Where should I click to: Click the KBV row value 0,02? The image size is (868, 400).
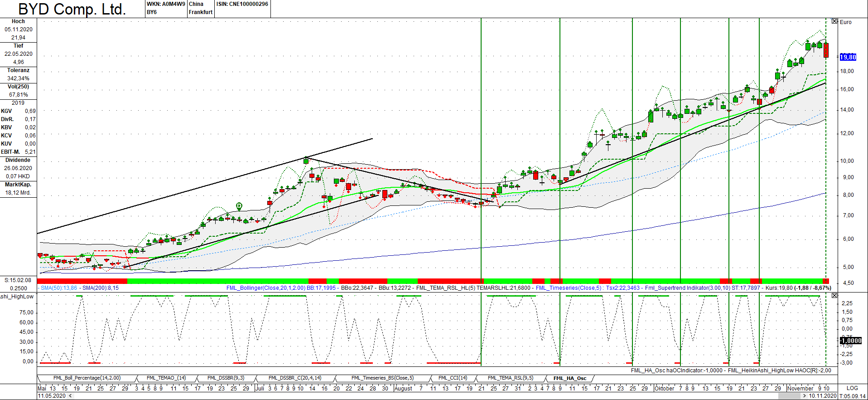coord(30,127)
